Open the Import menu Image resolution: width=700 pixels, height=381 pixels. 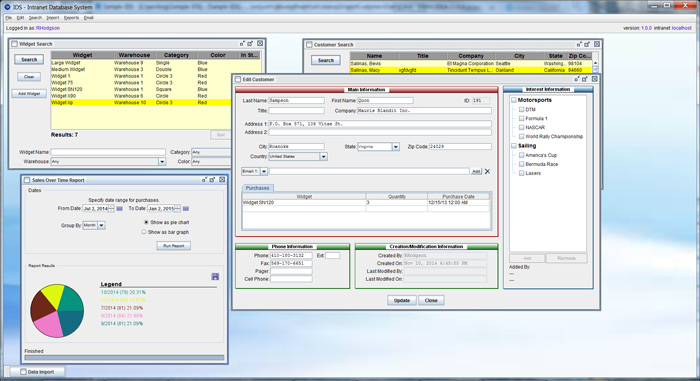(x=53, y=18)
